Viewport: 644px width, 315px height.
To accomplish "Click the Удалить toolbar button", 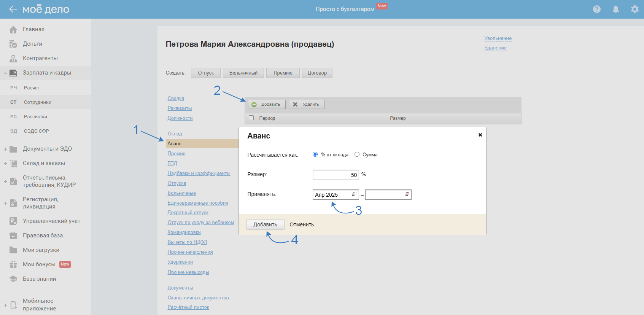I will click(x=307, y=105).
